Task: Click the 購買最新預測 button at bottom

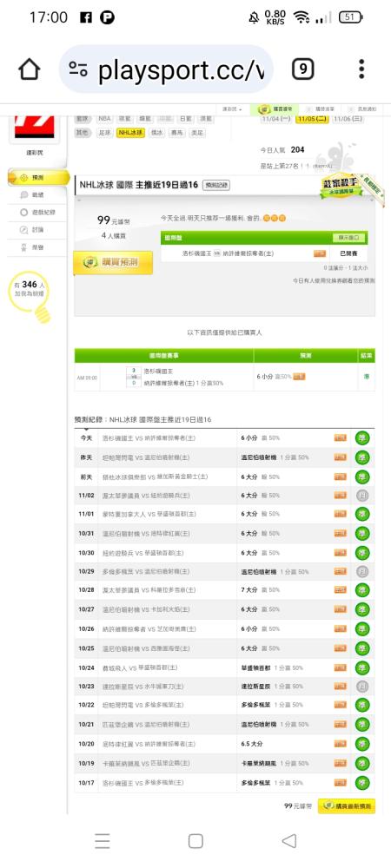Action: point(348,806)
